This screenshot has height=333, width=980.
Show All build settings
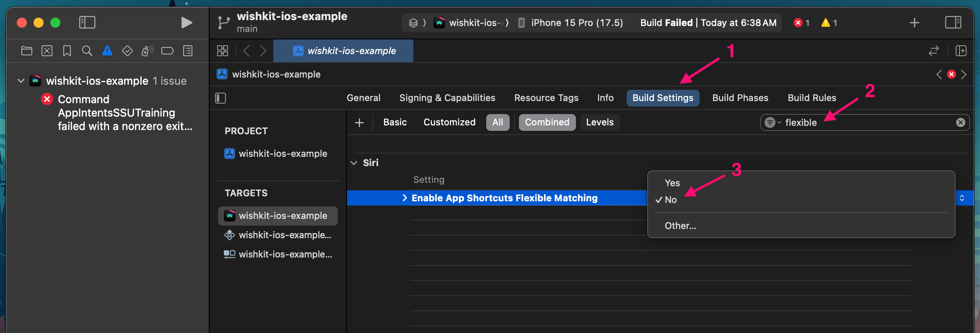[x=498, y=122]
